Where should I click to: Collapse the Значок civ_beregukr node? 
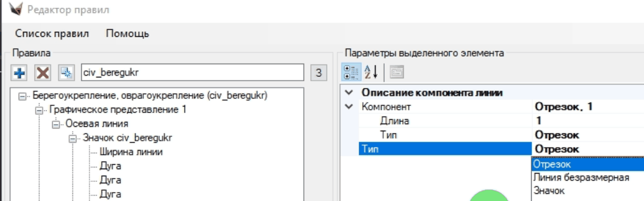click(x=73, y=138)
